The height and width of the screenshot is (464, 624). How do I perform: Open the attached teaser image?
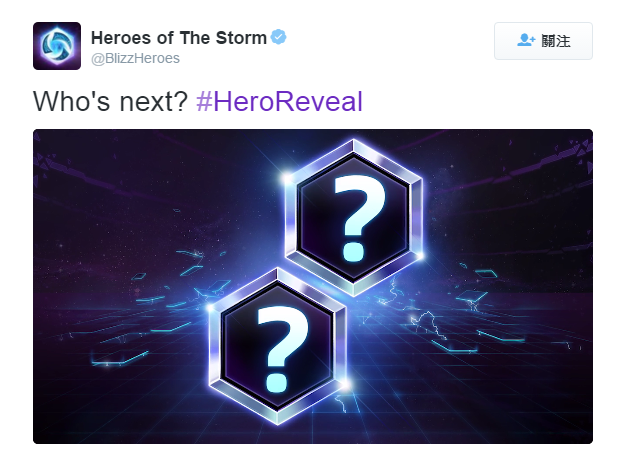(x=313, y=286)
